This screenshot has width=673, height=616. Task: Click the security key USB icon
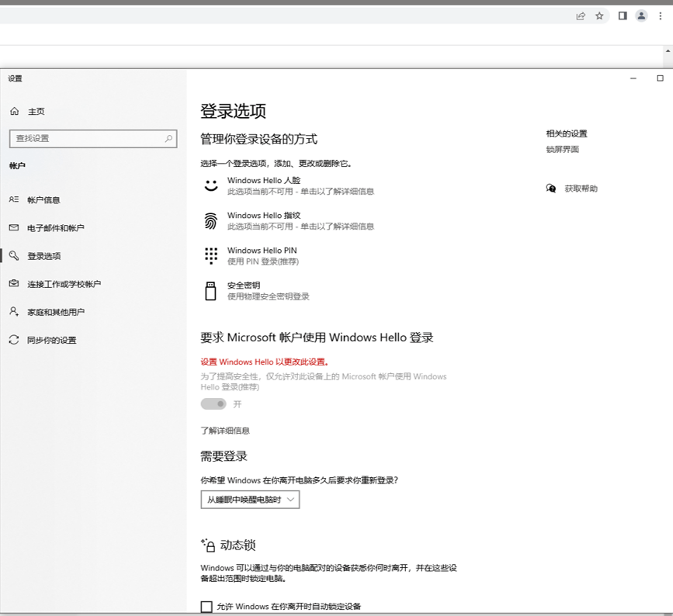210,291
